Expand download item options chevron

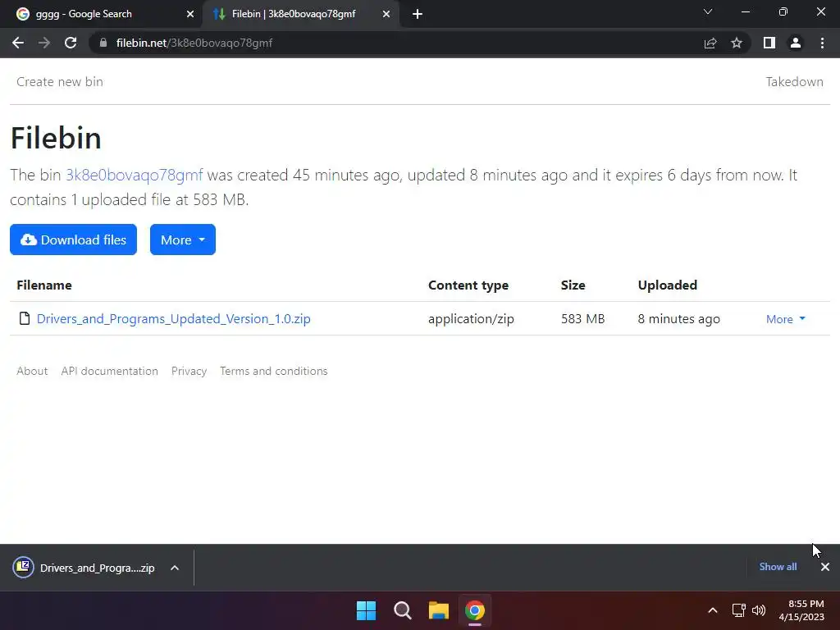175,568
